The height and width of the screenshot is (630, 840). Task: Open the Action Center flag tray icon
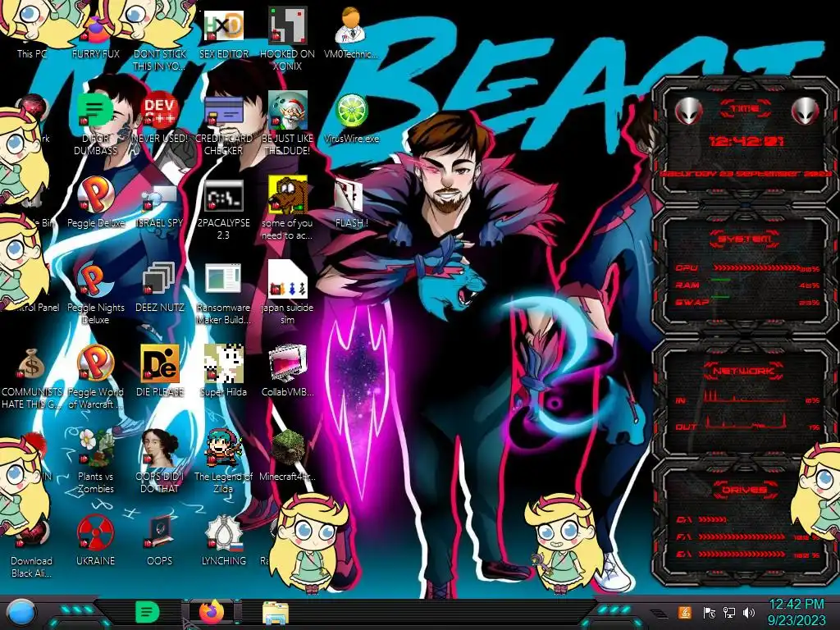coord(709,612)
